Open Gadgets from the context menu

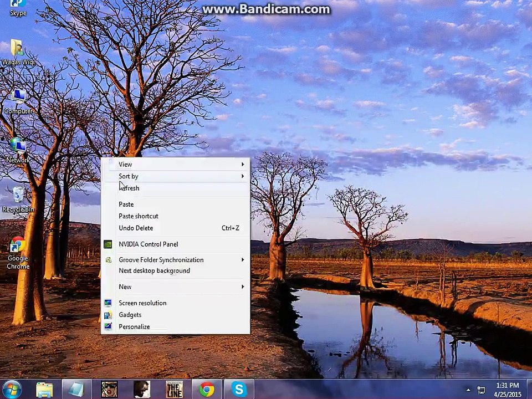(x=176, y=315)
